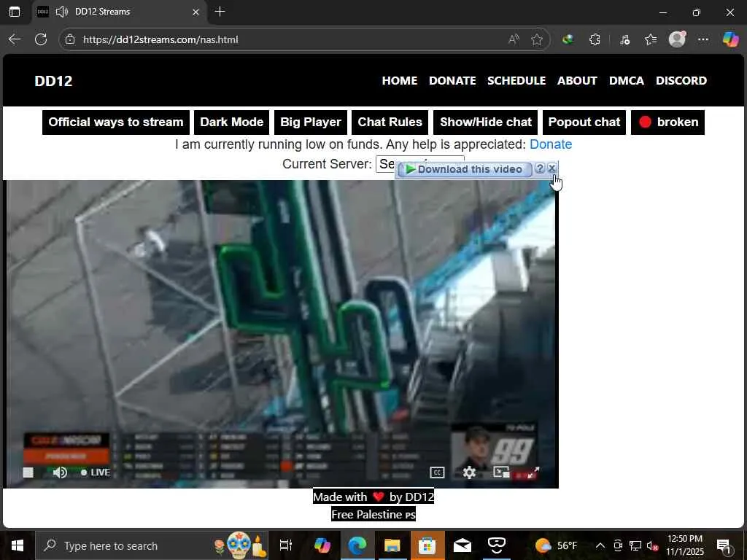Viewport: 747px width, 560px height.
Task: Refresh the current page
Action: 41,39
